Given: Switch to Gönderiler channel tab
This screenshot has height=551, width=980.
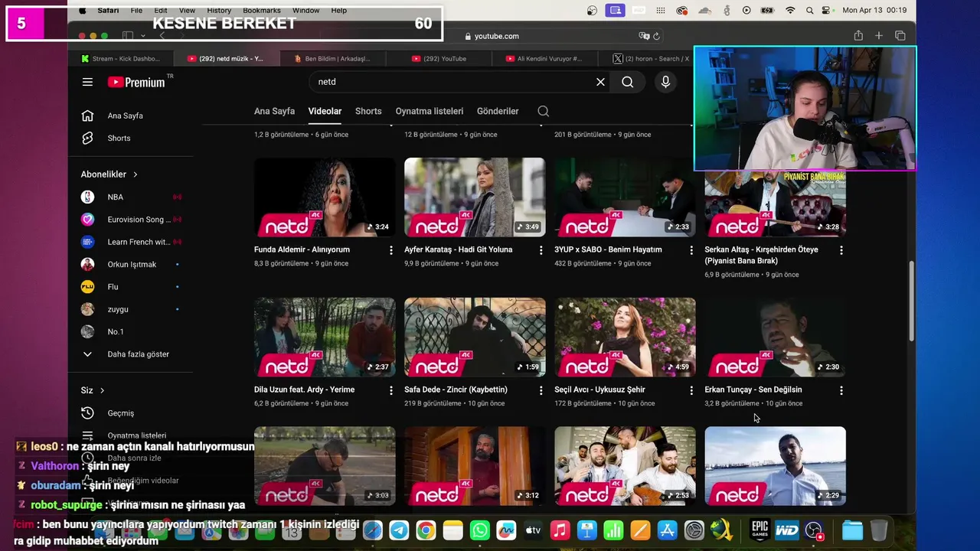Looking at the screenshot, I should click(x=498, y=111).
